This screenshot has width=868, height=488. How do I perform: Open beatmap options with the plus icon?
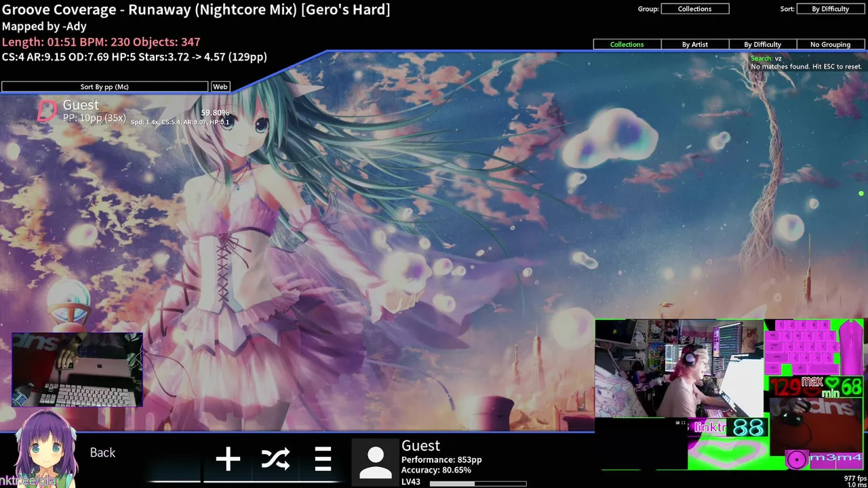228,460
